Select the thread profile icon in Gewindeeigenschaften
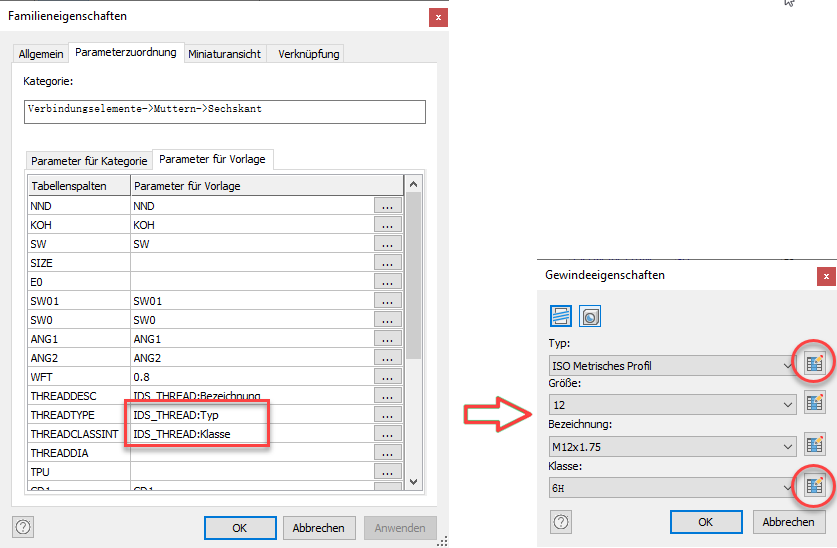837x548 pixels. [560, 316]
